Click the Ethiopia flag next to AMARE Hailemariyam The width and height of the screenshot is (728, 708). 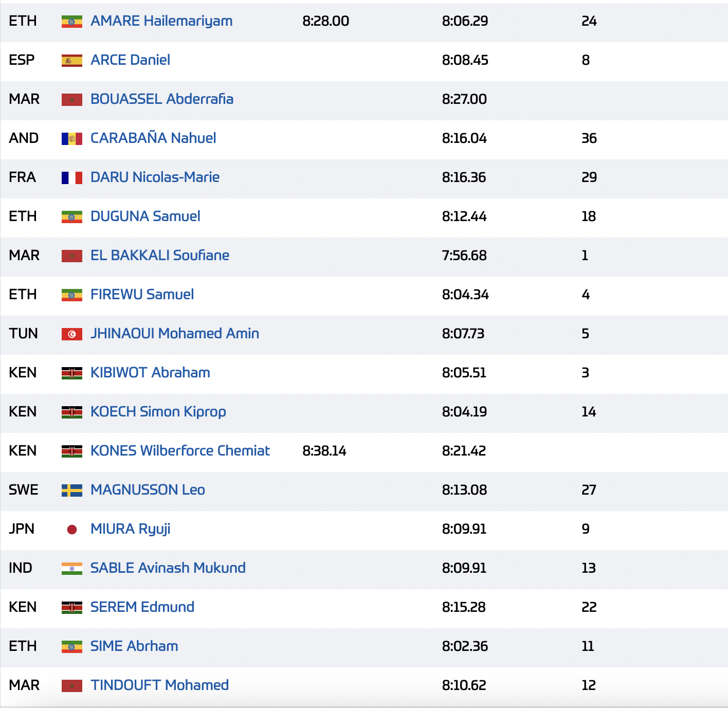pos(71,22)
